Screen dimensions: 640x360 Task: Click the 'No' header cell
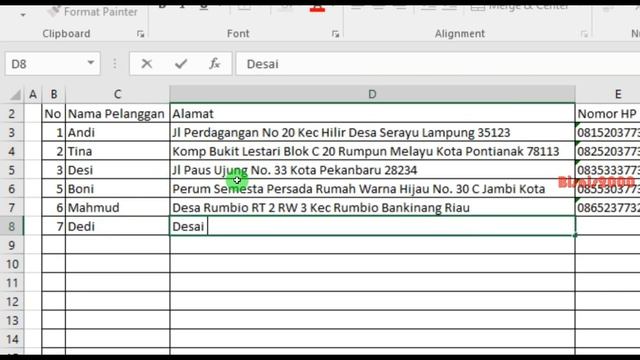click(53, 113)
